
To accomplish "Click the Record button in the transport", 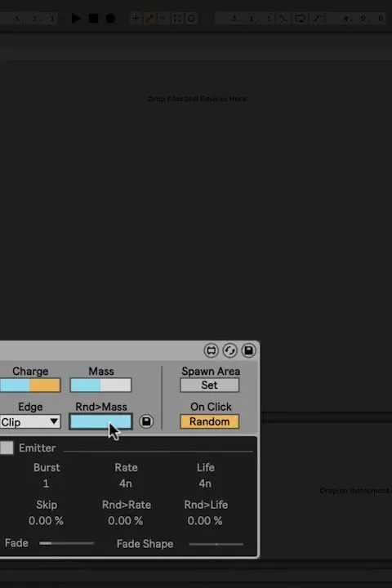I will tap(110, 18).
